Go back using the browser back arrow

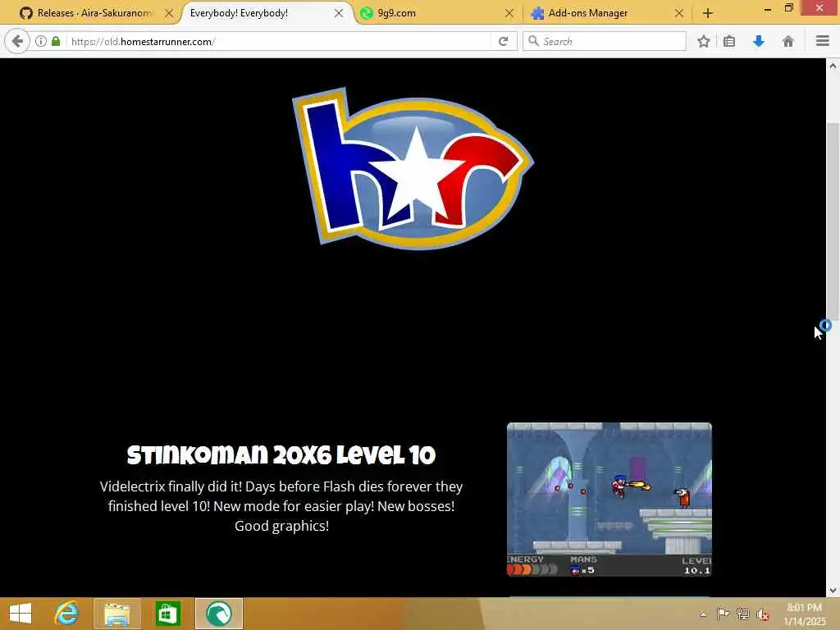pos(17,41)
